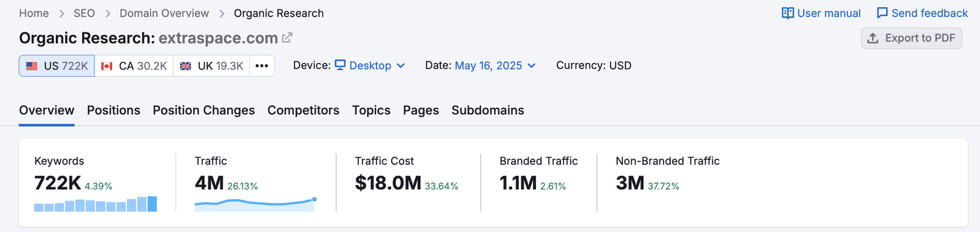
Task: Switch to the Positions tab
Action: (113, 110)
